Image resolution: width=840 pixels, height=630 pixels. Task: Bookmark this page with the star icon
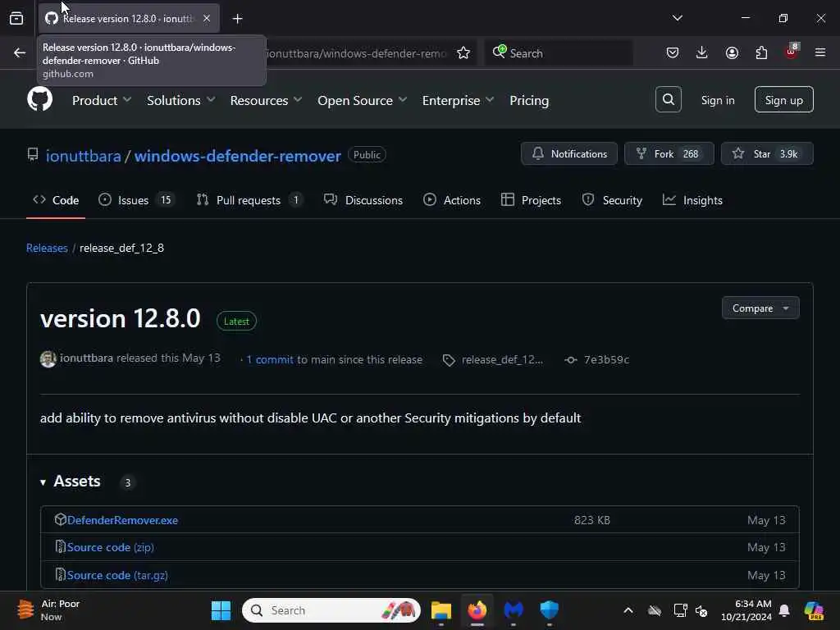point(463,53)
